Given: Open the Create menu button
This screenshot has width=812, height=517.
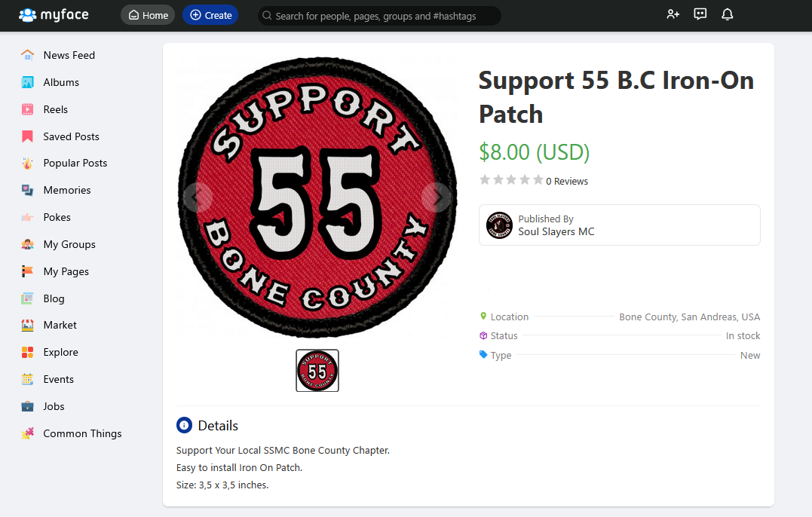Looking at the screenshot, I should coord(210,15).
